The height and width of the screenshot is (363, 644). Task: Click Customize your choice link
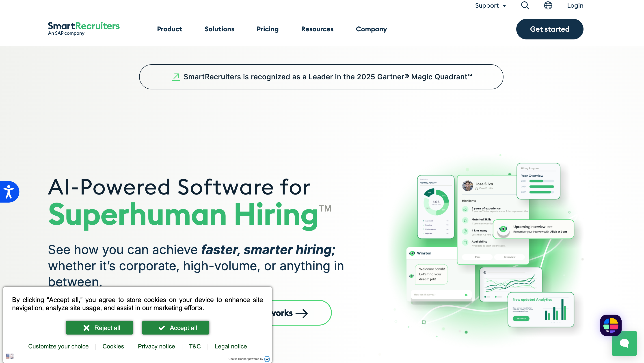58,346
